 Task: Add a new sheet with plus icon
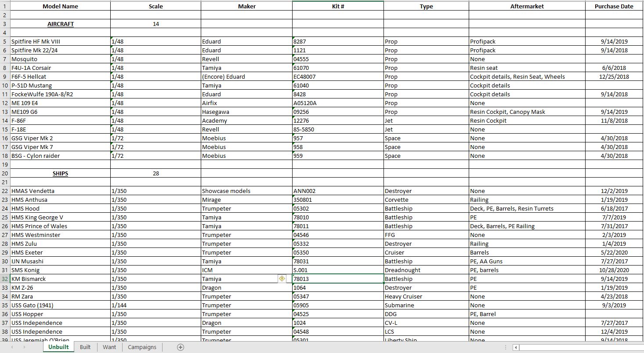pyautogui.click(x=180, y=347)
